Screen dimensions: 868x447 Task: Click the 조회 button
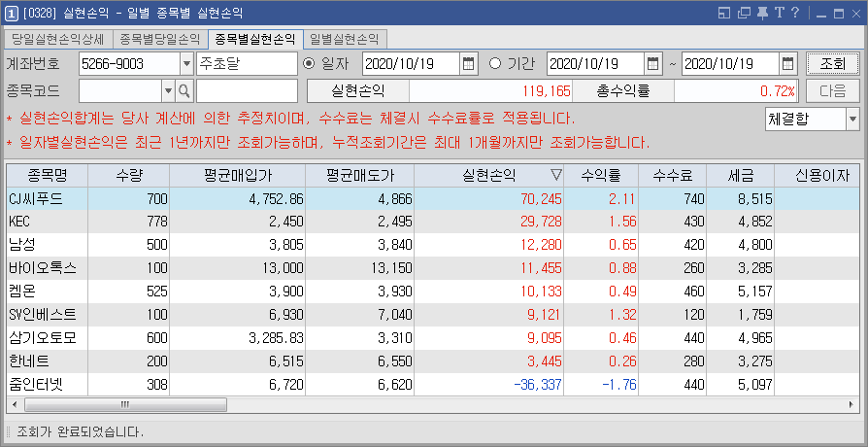(x=833, y=64)
